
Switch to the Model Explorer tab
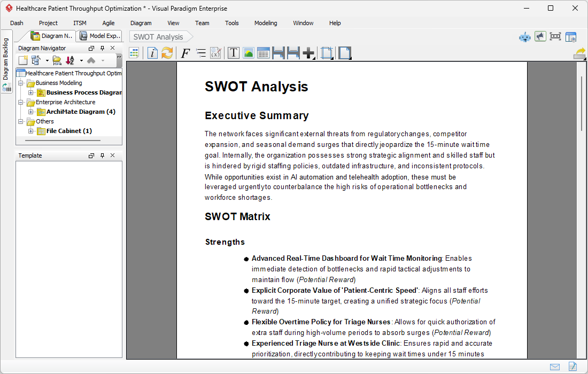[99, 36]
